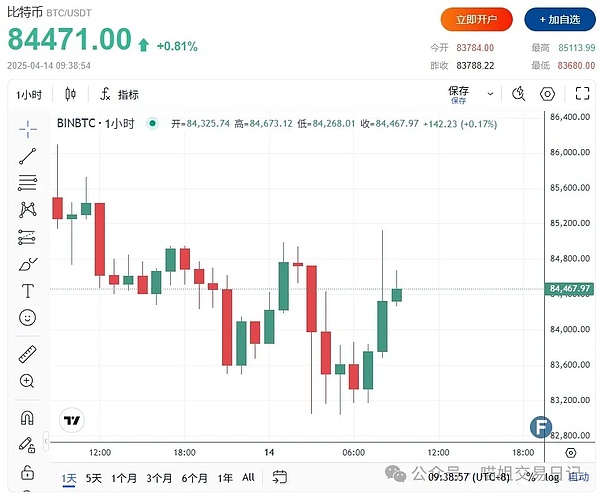Viewport: 600px width, 497px height.
Task: Select the 1个月 time range
Action: click(x=124, y=478)
